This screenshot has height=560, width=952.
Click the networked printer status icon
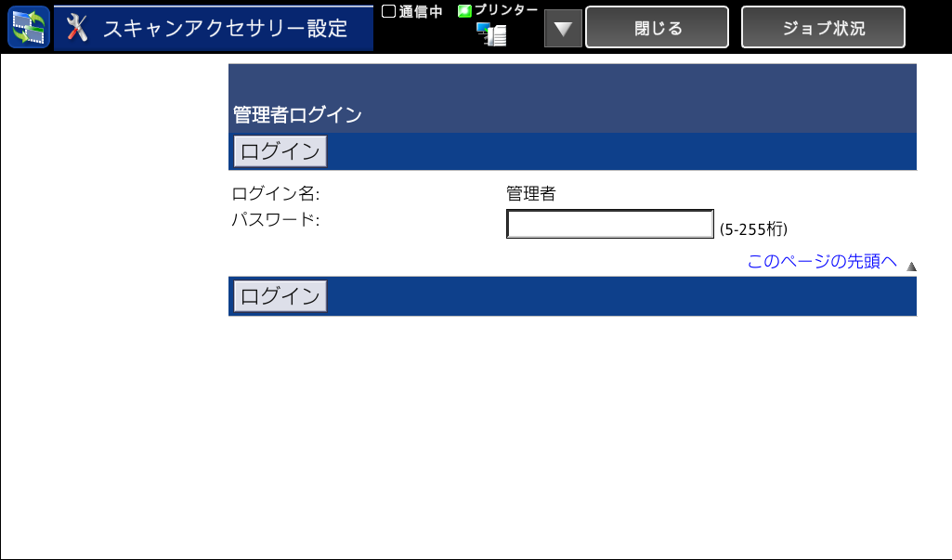coord(491,35)
